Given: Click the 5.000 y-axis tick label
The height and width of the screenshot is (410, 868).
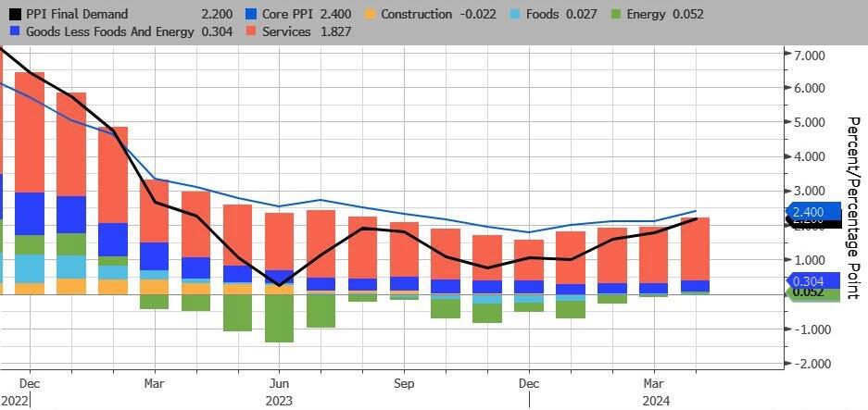Looking at the screenshot, I should [x=809, y=122].
